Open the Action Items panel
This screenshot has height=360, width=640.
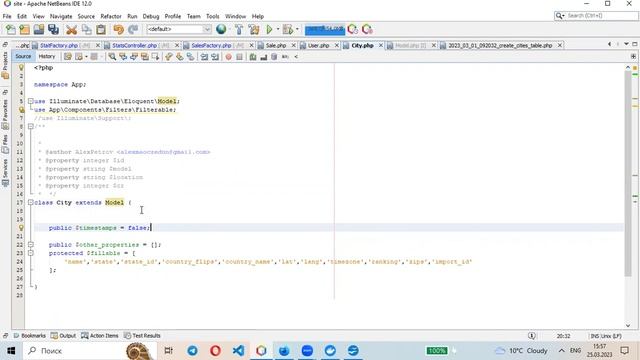(x=100, y=336)
